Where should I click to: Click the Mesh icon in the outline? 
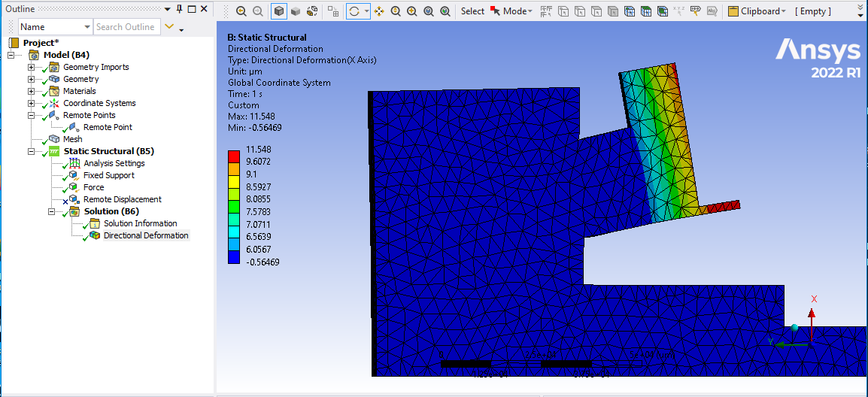pyautogui.click(x=54, y=139)
